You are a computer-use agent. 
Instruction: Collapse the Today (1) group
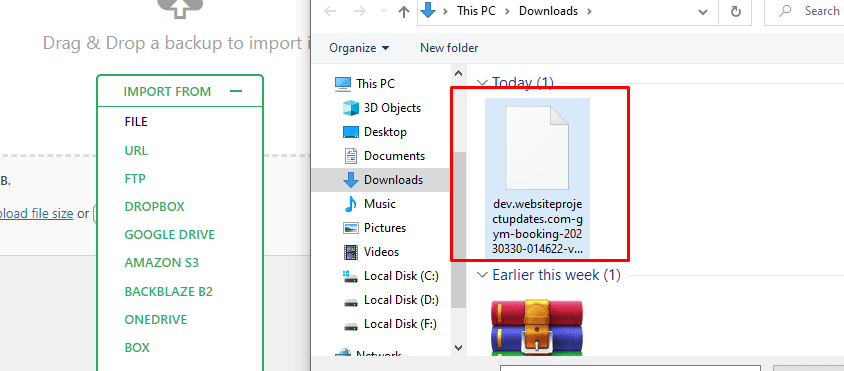pos(482,83)
